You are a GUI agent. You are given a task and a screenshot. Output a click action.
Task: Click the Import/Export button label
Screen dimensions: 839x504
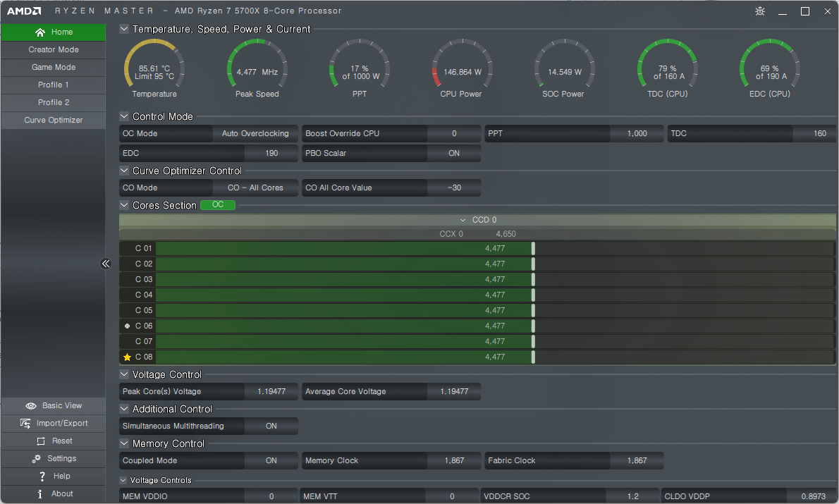click(62, 423)
